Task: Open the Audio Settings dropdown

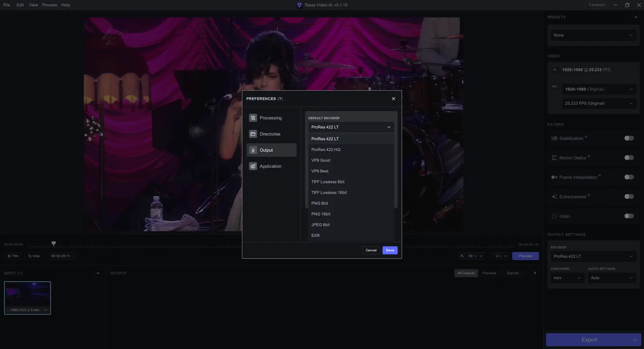Action: click(612, 278)
